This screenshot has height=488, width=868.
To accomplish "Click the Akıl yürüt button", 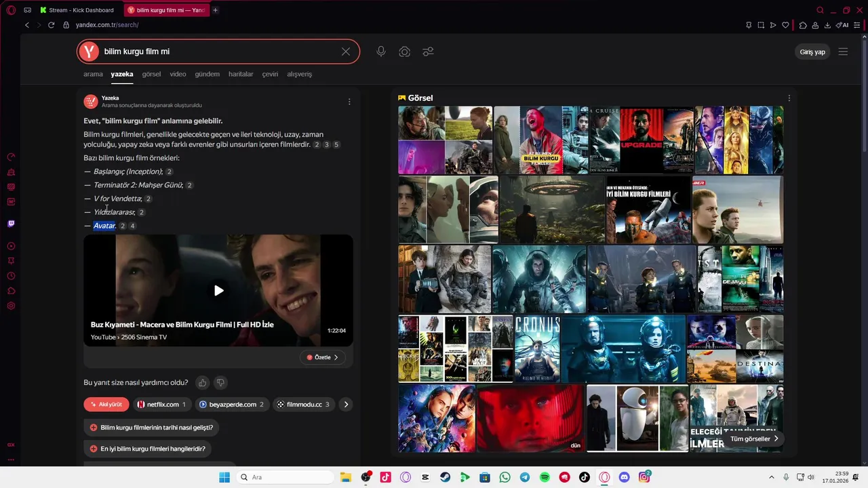I will [x=106, y=405].
